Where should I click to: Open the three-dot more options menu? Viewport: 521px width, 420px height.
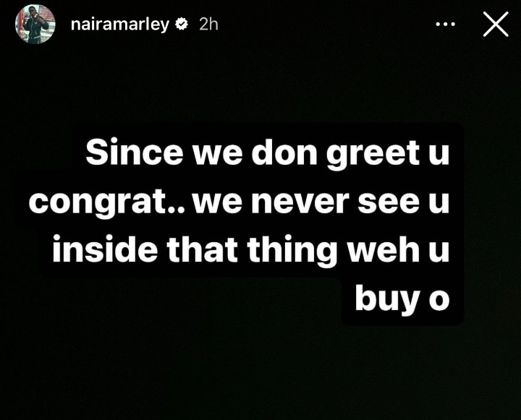tap(445, 25)
